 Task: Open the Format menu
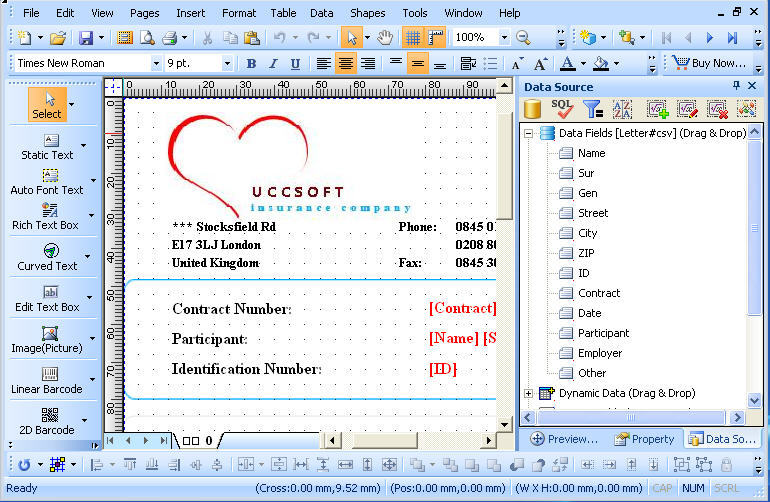239,13
